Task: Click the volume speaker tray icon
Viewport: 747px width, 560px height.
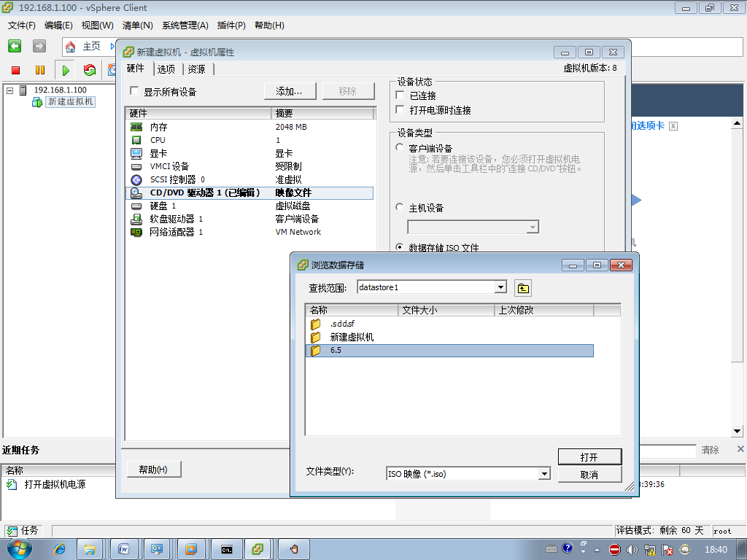Action: [632, 550]
